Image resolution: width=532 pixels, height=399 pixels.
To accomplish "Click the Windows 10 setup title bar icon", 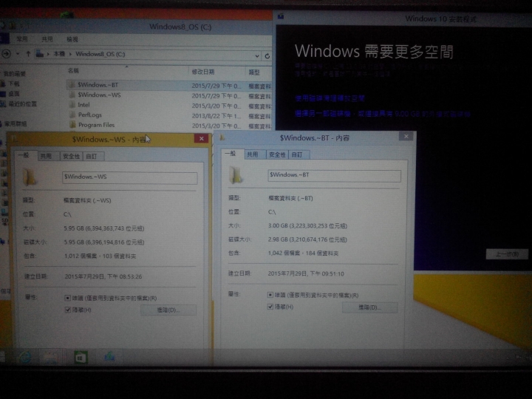I will click(x=281, y=16).
